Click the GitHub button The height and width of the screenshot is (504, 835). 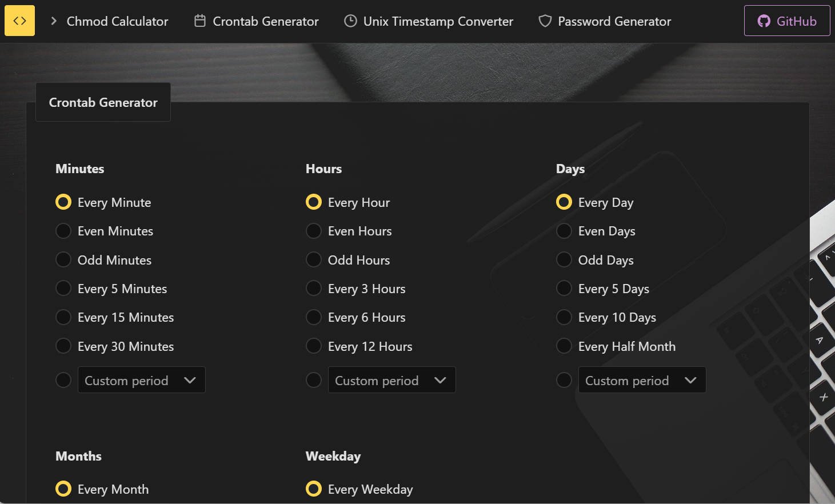coord(786,21)
